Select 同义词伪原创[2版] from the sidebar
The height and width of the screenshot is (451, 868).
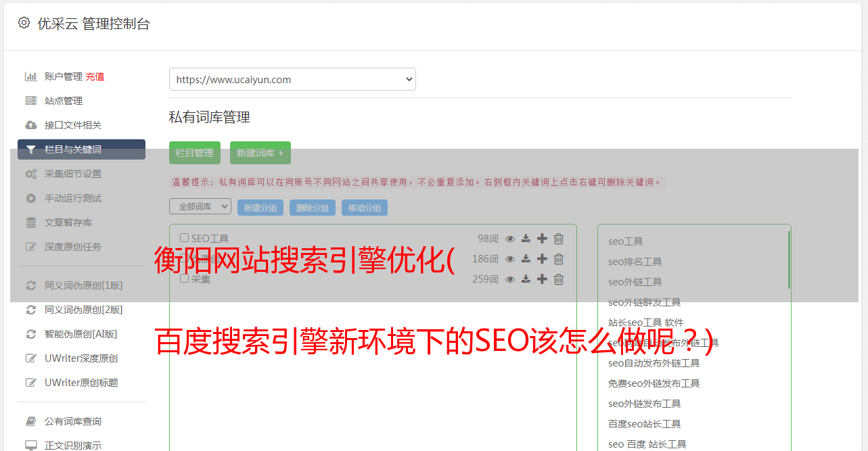84,310
